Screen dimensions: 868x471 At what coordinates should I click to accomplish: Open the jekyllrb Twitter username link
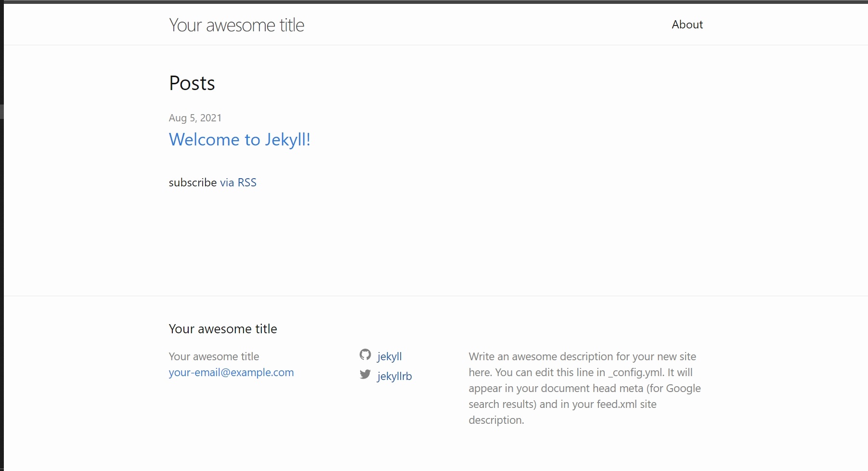(394, 376)
